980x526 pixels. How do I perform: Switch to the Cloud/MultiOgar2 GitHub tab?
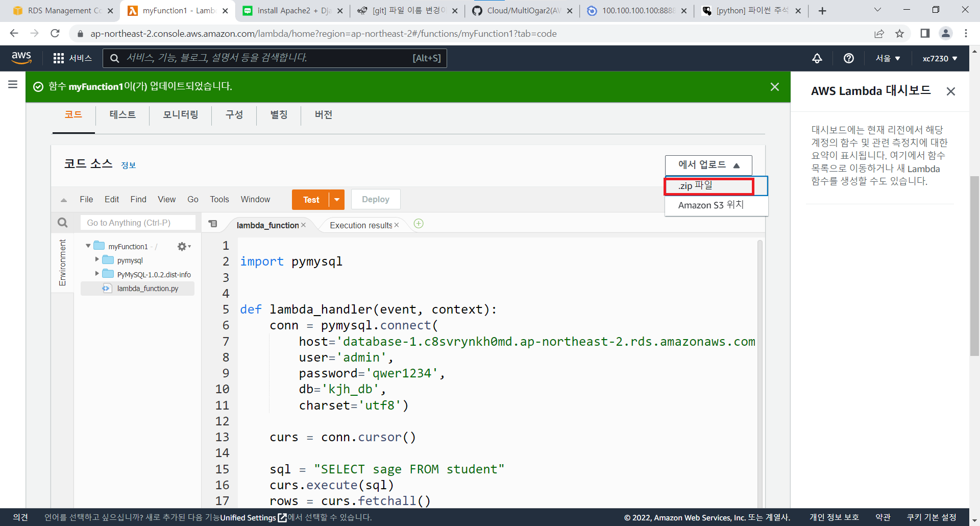point(522,11)
